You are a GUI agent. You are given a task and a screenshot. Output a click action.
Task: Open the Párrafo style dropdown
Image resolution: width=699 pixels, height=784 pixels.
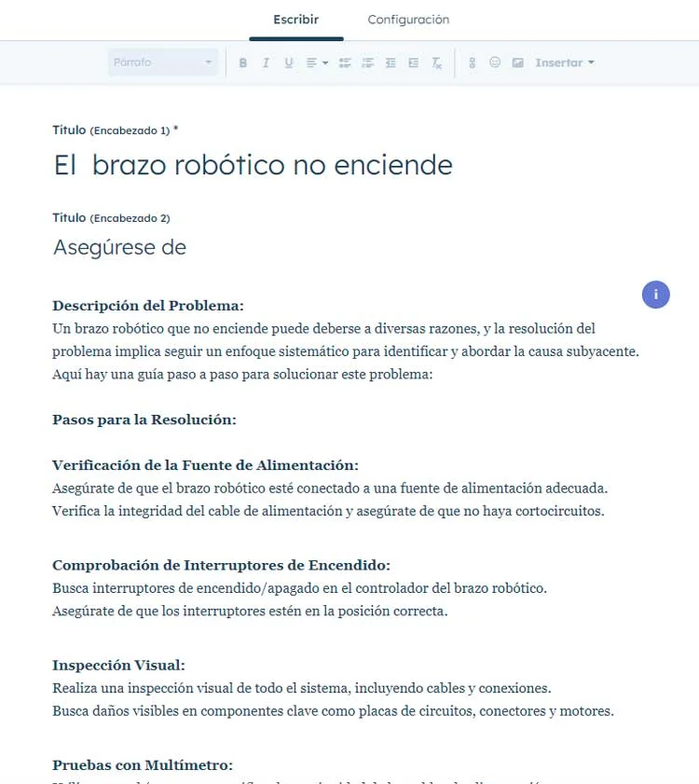(x=163, y=63)
